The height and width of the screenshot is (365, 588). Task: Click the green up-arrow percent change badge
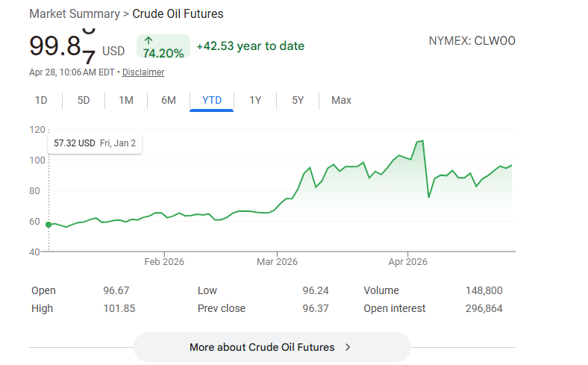pyautogui.click(x=163, y=46)
